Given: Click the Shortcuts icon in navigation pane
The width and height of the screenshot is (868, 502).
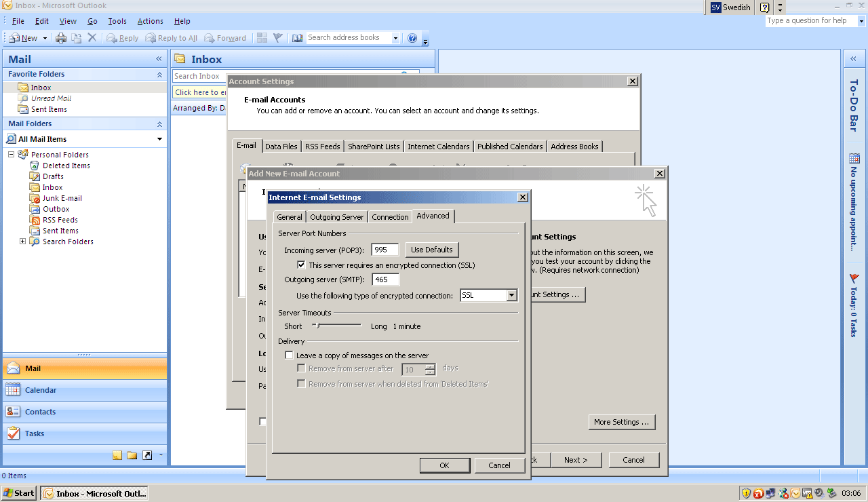Looking at the screenshot, I should (x=147, y=455).
